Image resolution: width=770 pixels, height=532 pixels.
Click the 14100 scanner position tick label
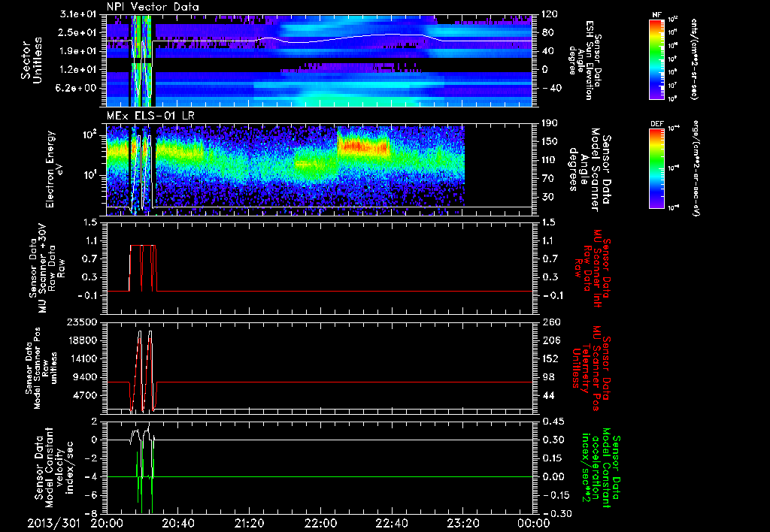81,358
